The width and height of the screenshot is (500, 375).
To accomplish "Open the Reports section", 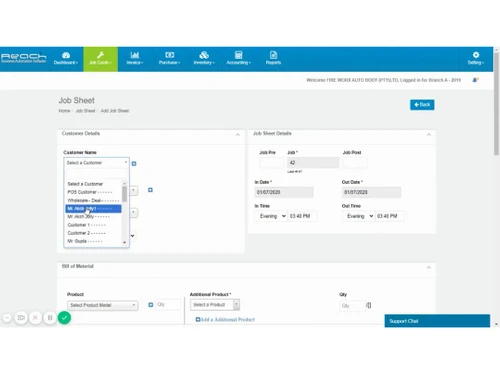I will click(273, 59).
